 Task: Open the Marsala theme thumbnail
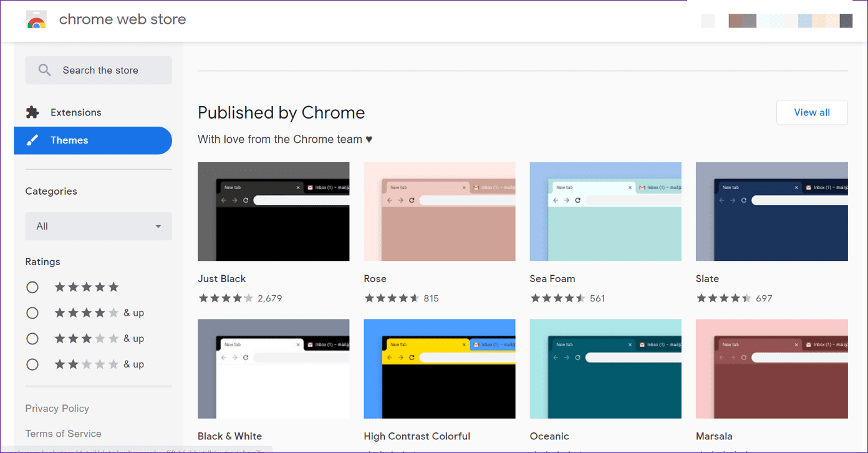pyautogui.click(x=772, y=369)
